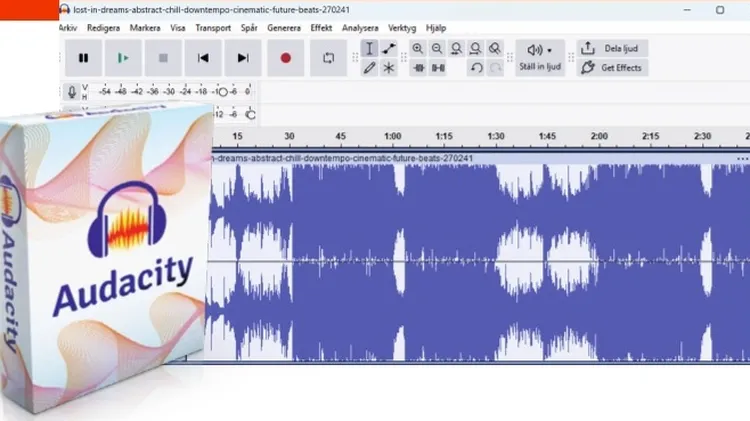Skip to end of track
The image size is (750, 421).
coord(243,58)
